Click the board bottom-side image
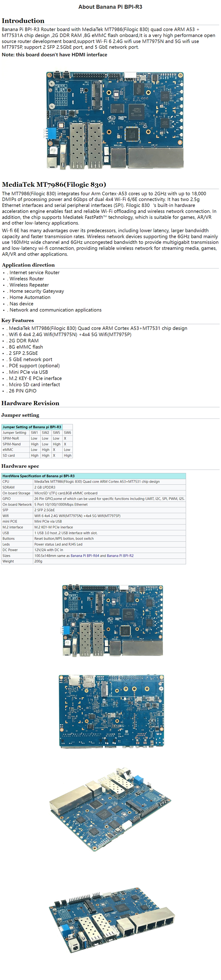The width and height of the screenshot is (221, 980). 111,712
